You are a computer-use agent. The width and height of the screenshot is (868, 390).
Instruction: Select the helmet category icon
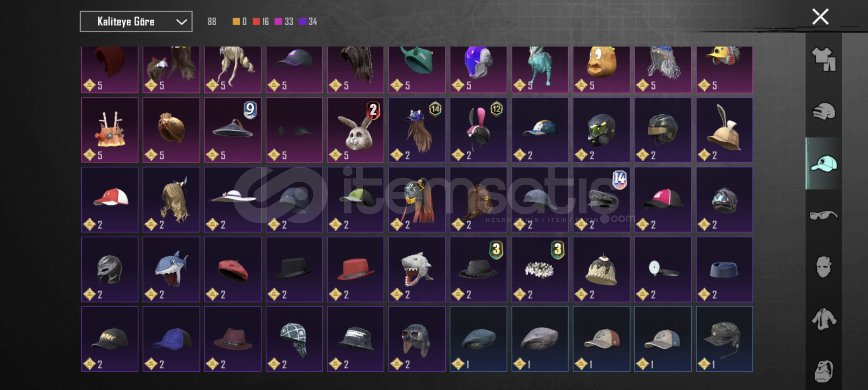pyautogui.click(x=824, y=111)
